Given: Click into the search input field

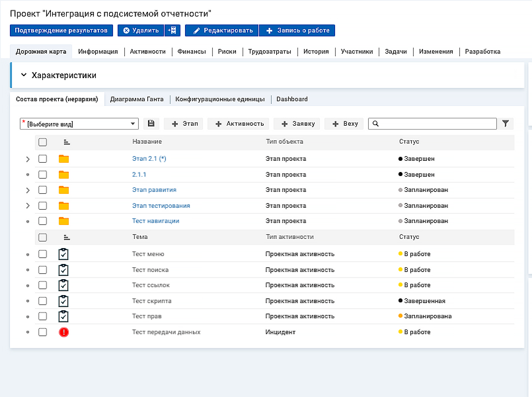Looking at the screenshot, I should pyautogui.click(x=436, y=124).
